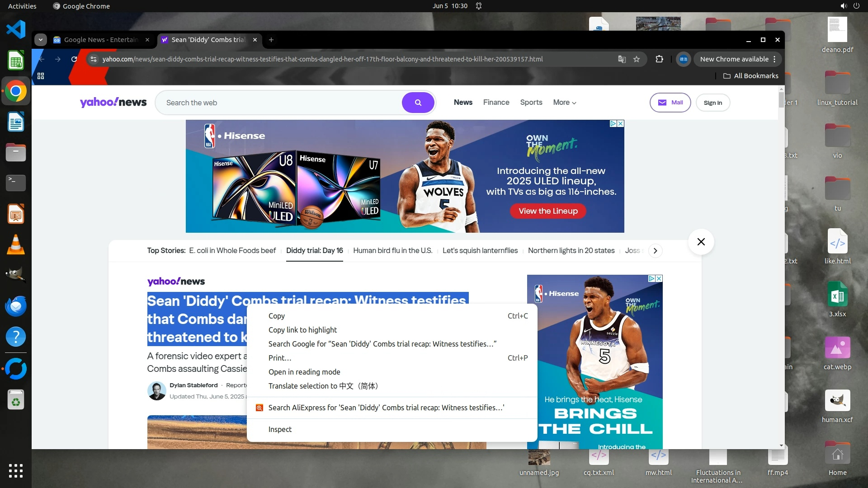Screen dimensions: 868x488
Task: Switch to Google News Entertainment tab
Action: [x=100, y=40]
